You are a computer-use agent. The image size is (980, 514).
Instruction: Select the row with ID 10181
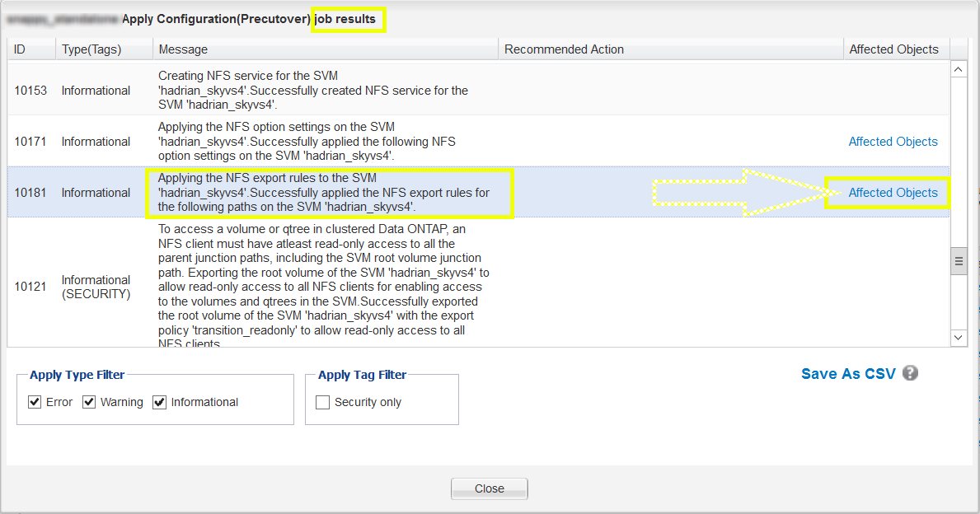(478, 193)
